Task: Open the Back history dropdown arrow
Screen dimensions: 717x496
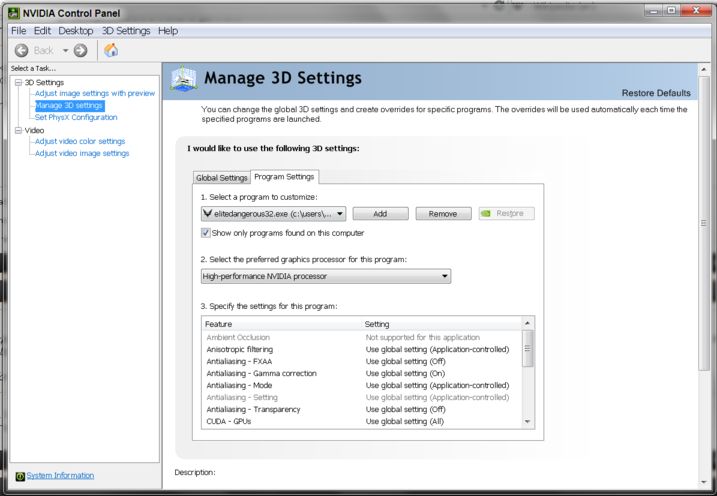Action: 65,50
